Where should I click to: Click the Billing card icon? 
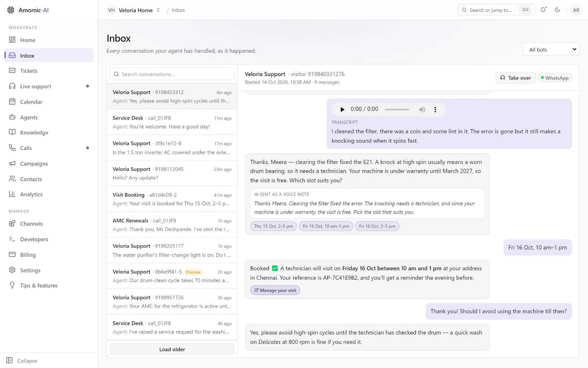12,254
